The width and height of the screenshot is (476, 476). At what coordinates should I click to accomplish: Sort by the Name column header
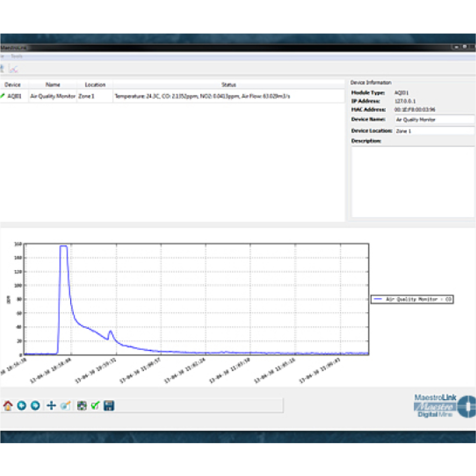(53, 85)
